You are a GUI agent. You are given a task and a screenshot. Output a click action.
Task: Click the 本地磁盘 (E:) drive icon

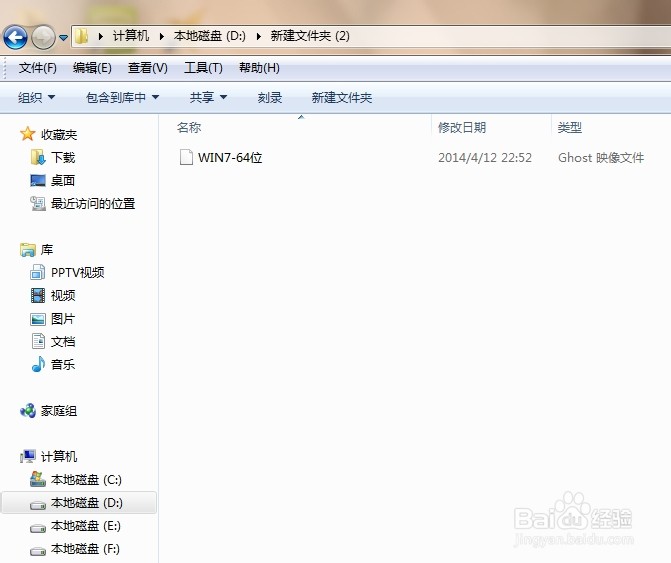coord(38,528)
